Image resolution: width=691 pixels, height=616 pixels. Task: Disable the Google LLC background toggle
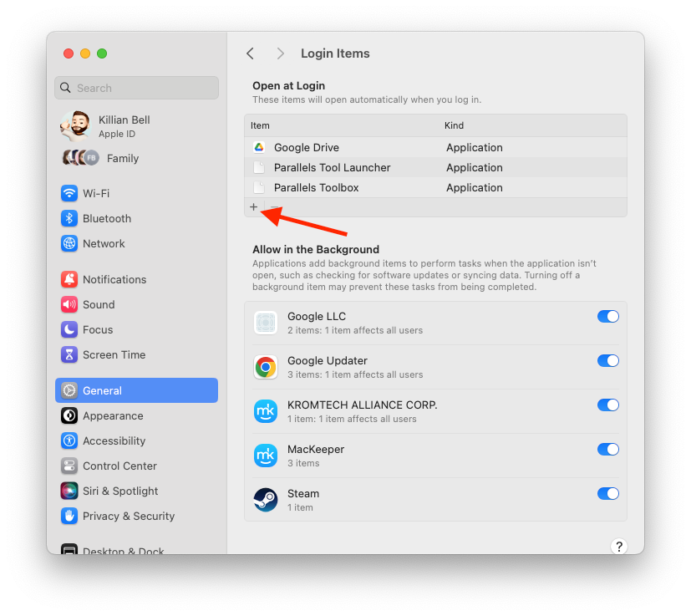point(608,316)
